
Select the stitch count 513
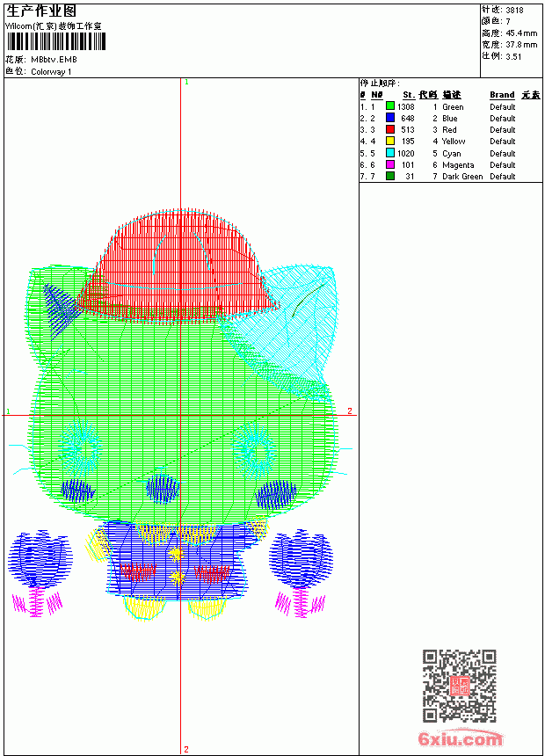point(408,130)
